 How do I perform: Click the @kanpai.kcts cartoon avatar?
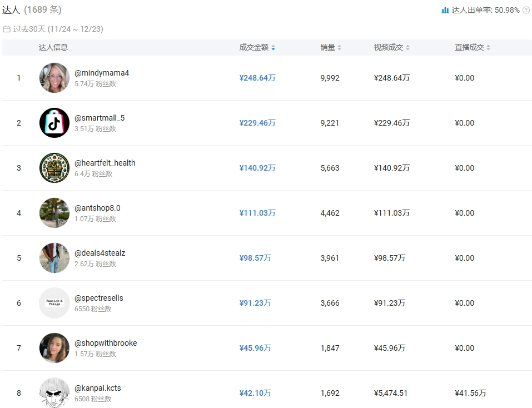tap(54, 392)
